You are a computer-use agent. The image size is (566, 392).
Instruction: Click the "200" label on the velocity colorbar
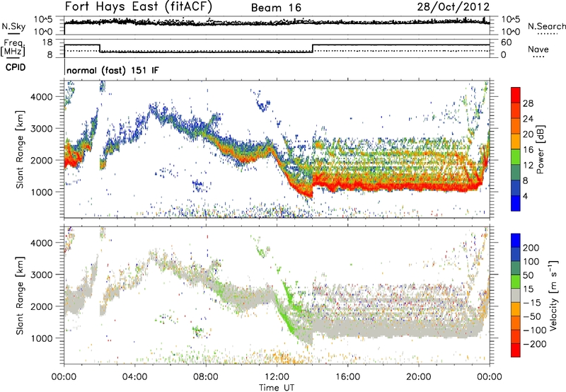click(531, 248)
